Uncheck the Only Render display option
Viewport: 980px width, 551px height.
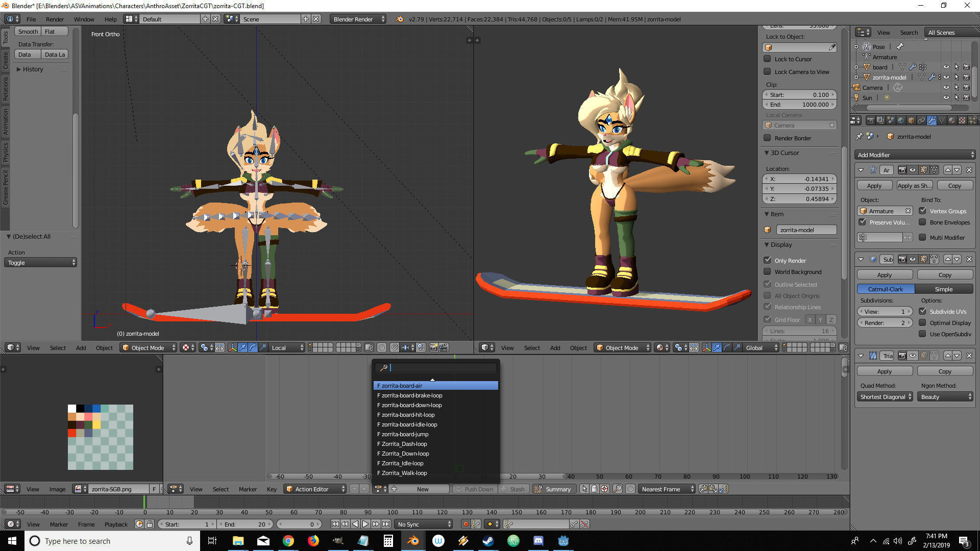coord(767,260)
